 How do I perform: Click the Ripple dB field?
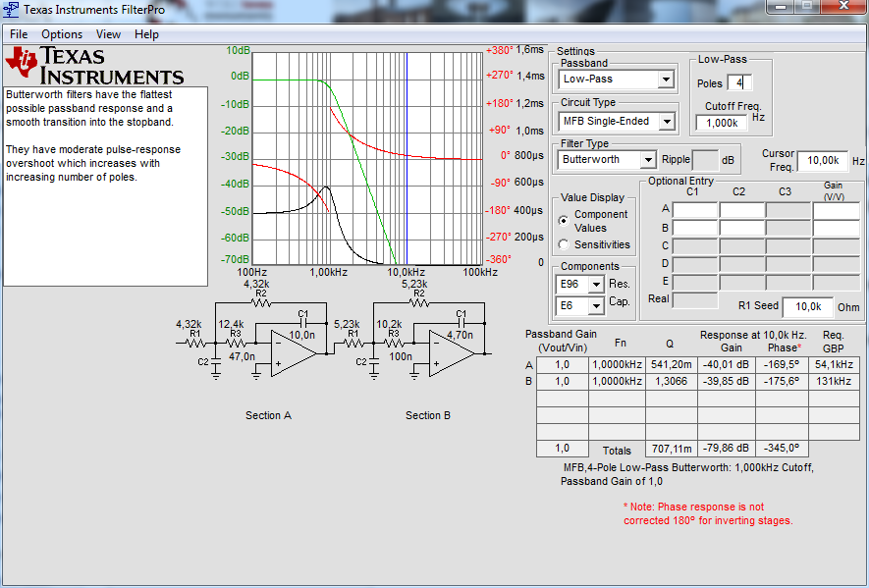pos(705,160)
